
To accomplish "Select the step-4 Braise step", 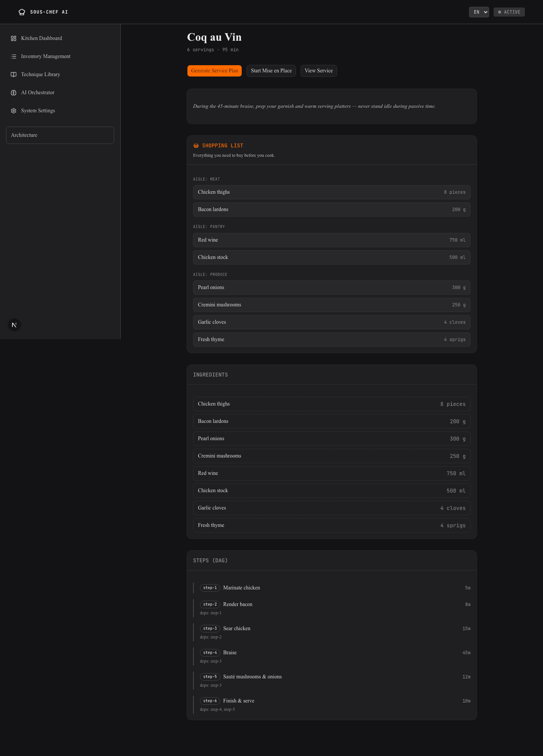I will pyautogui.click(x=332, y=656).
